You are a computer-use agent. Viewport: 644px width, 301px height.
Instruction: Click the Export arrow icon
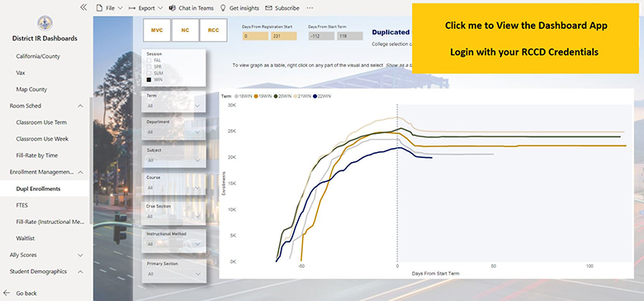pos(132,7)
